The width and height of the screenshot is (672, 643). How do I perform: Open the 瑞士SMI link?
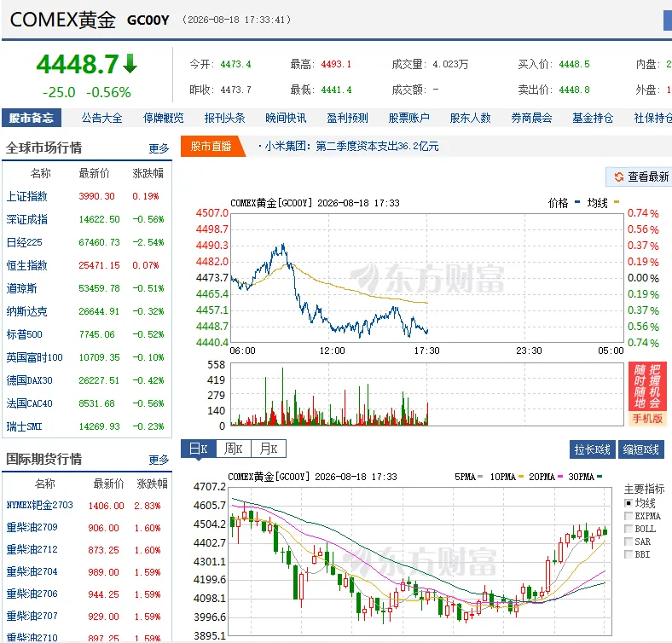24,426
